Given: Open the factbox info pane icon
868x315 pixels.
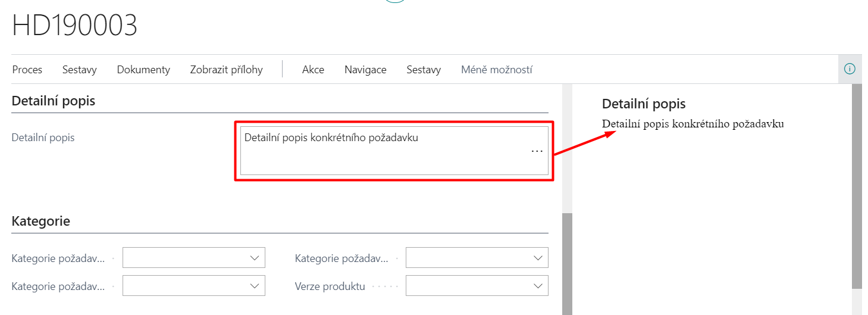Looking at the screenshot, I should coord(850,69).
